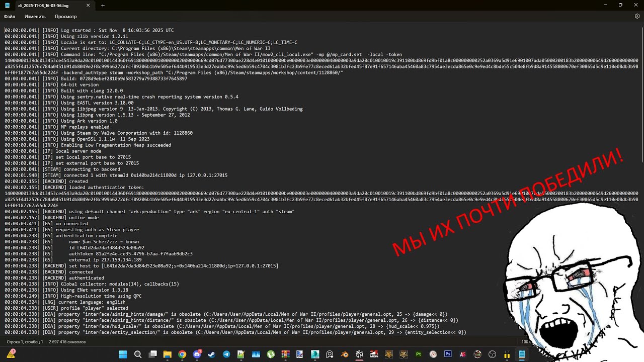
Task: Click the Using zlib version 1.2.11 line
Action: pyautogui.click(x=66, y=36)
